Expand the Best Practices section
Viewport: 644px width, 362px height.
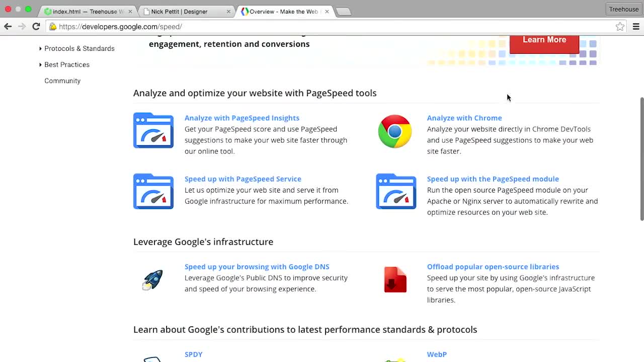66,64
